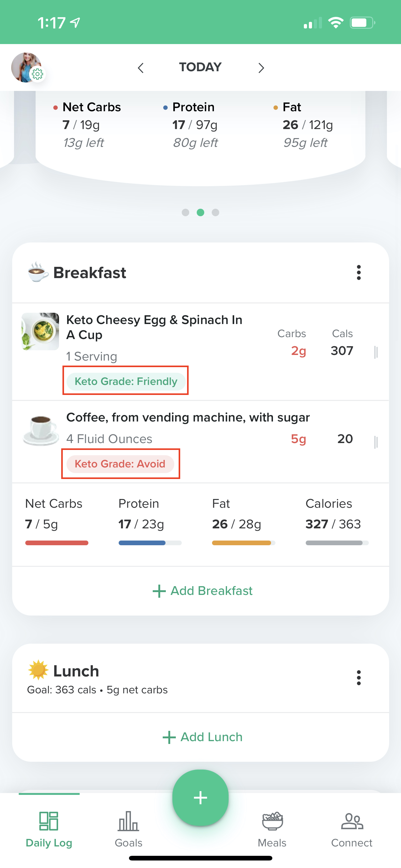
Task: Go to previous day with left chevron
Action: point(141,68)
